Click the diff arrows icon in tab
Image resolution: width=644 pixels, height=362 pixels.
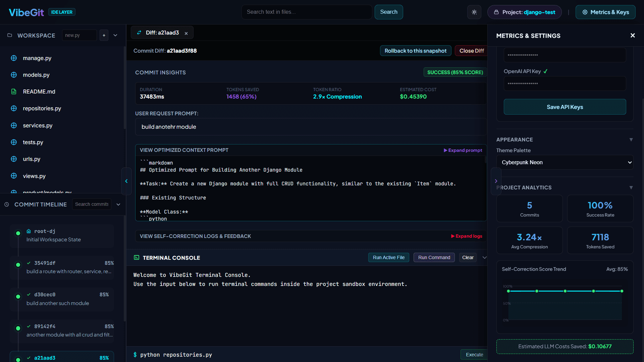(139, 33)
